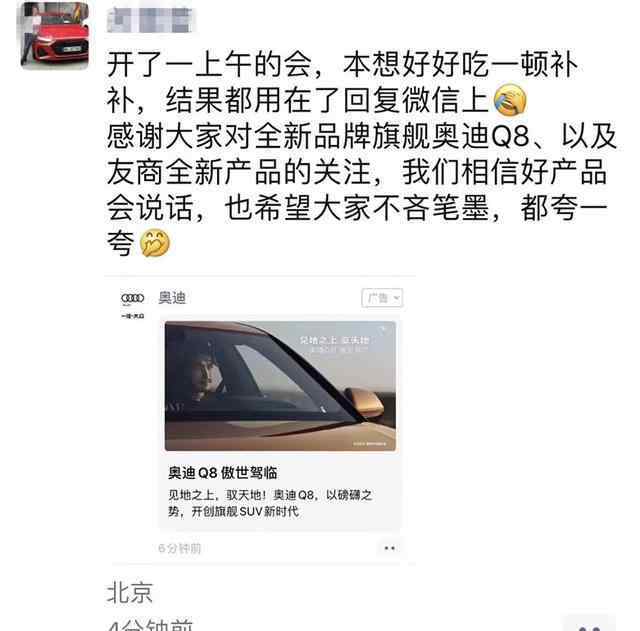Tap the partially visible bottom-right two-dot button

click(589, 623)
